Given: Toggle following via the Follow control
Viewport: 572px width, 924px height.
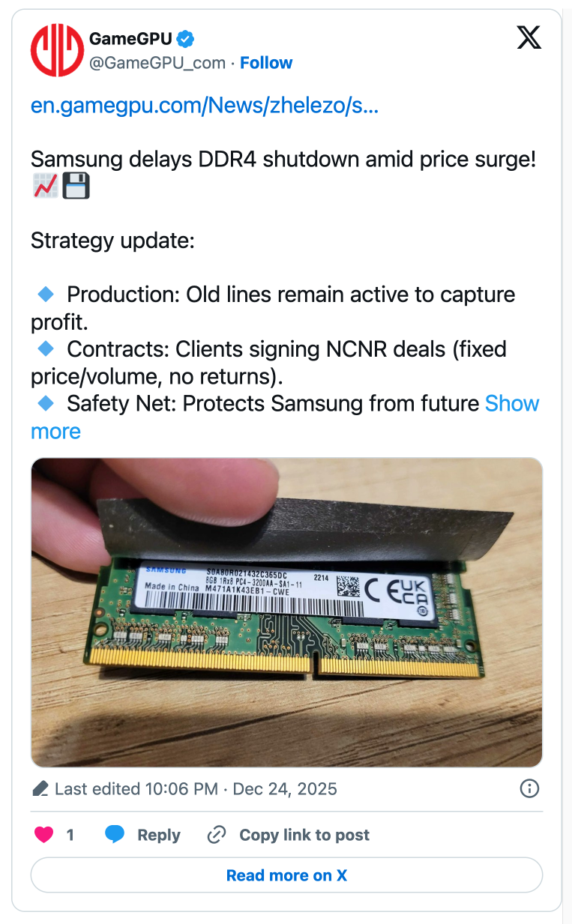Looking at the screenshot, I should click(266, 63).
